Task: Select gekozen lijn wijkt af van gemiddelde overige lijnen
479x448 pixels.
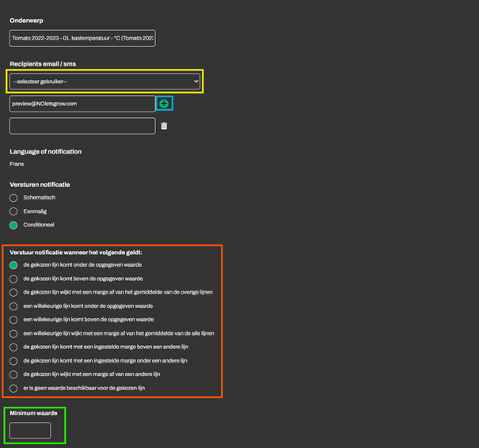Action: click(x=13, y=293)
